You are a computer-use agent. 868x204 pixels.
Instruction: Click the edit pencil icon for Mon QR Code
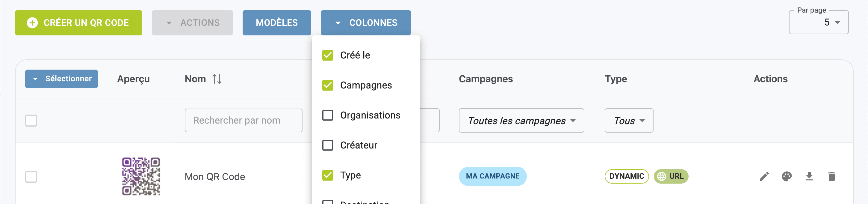pos(764,176)
